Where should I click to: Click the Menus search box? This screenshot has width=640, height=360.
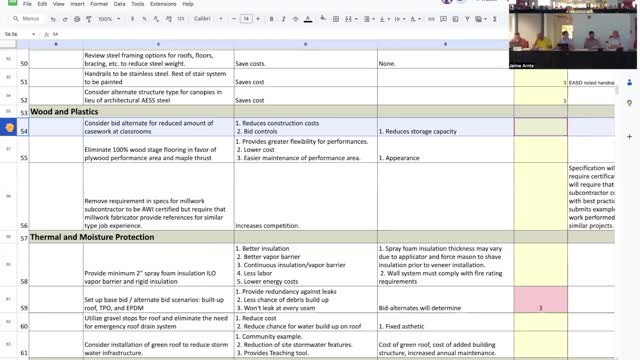tap(27, 19)
